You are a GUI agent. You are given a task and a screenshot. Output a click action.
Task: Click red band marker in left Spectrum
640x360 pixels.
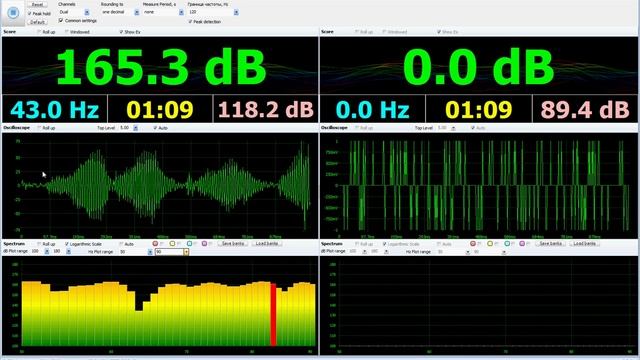click(155, 244)
